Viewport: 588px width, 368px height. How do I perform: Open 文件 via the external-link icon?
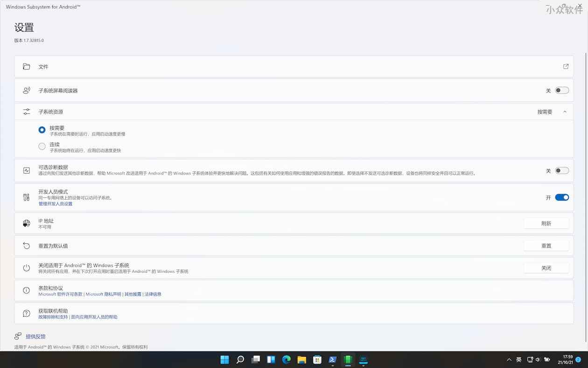[x=566, y=67]
